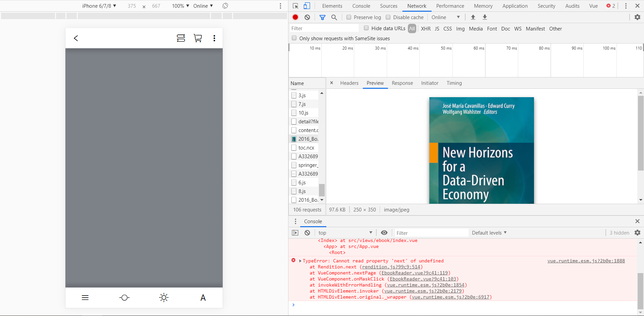This screenshot has width=644, height=316.
Task: Open the Vue devtools tab
Action: (593, 6)
